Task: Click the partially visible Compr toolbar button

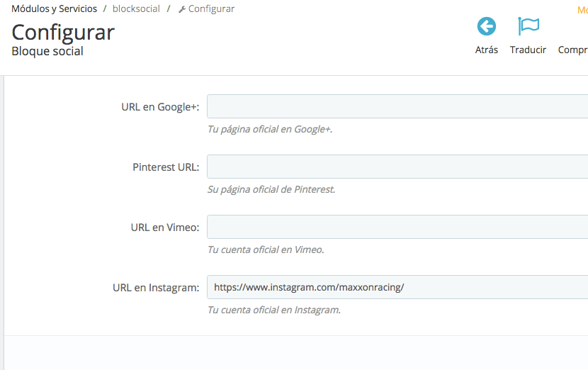Action: [x=573, y=50]
